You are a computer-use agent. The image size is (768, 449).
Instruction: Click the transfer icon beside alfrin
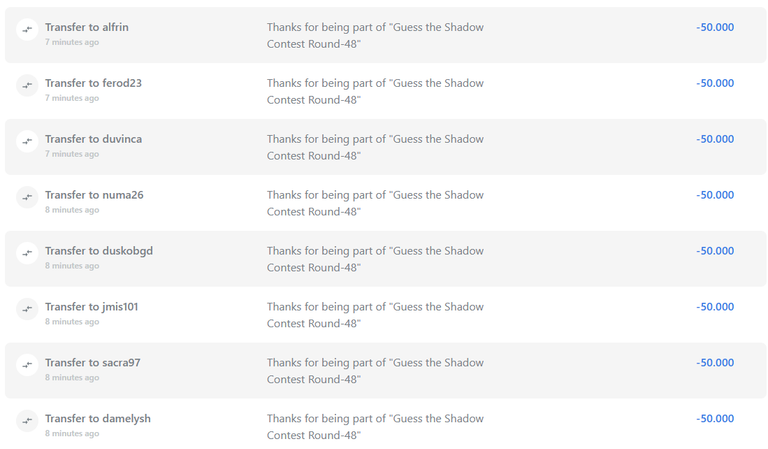click(27, 29)
